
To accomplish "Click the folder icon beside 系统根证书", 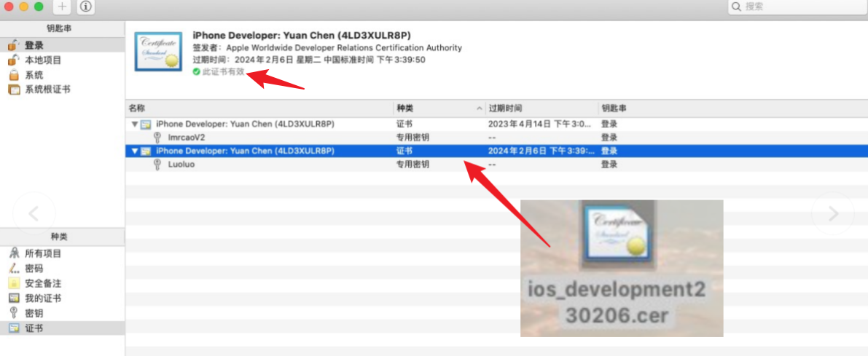I will pyautogui.click(x=14, y=89).
